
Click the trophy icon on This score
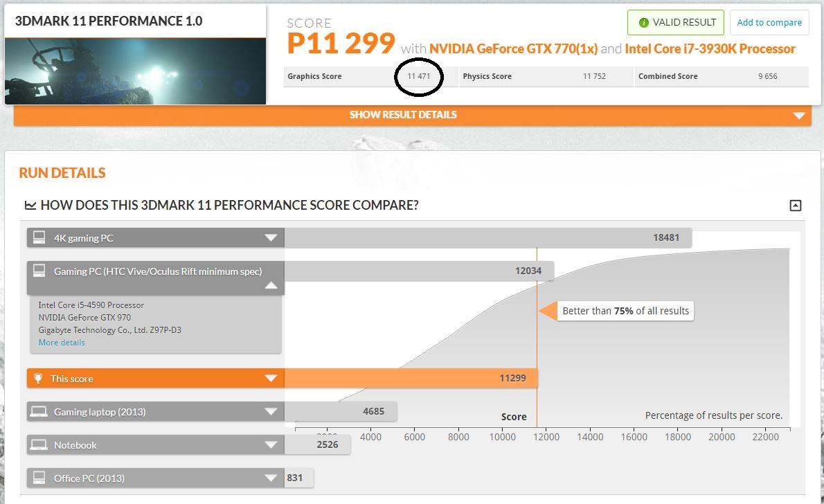[x=38, y=379]
